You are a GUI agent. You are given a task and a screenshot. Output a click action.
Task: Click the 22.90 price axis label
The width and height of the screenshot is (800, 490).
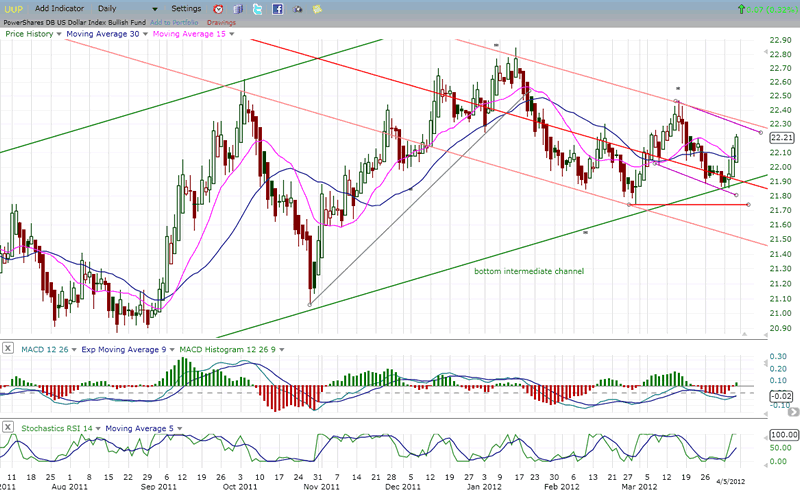(x=781, y=40)
